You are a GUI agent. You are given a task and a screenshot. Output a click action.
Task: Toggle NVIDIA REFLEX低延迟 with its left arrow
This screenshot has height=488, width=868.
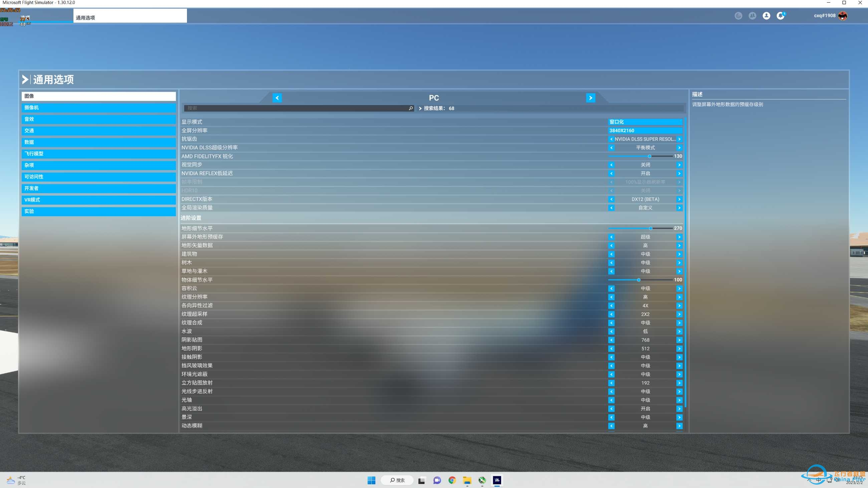pos(611,174)
